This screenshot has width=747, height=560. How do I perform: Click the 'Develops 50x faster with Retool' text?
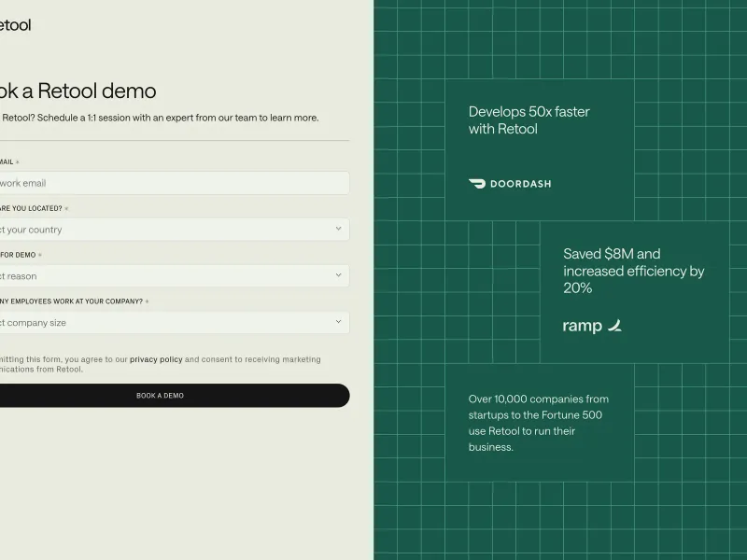click(x=529, y=120)
